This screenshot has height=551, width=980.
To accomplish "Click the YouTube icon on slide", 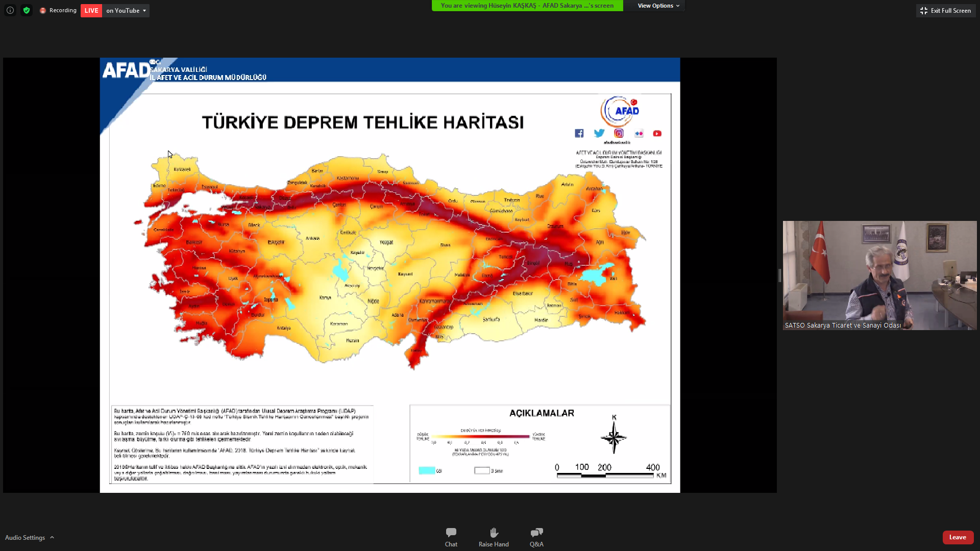I will tap(657, 134).
